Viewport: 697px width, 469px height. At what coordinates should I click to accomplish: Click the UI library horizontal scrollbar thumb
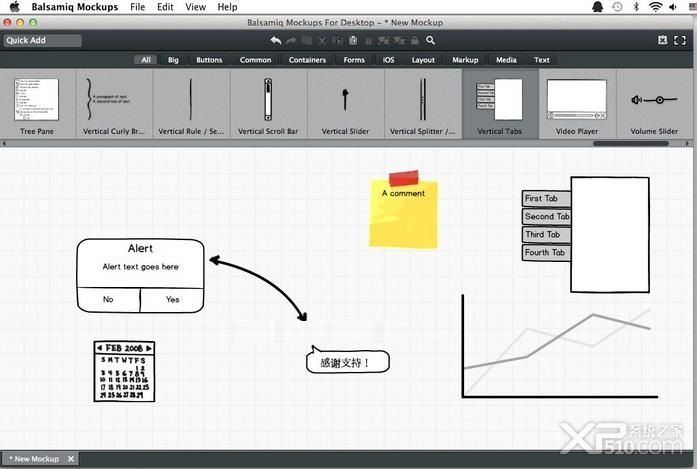click(x=631, y=144)
